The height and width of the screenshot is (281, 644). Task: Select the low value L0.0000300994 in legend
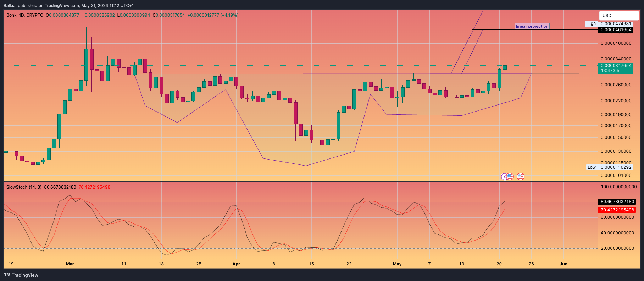click(x=134, y=15)
